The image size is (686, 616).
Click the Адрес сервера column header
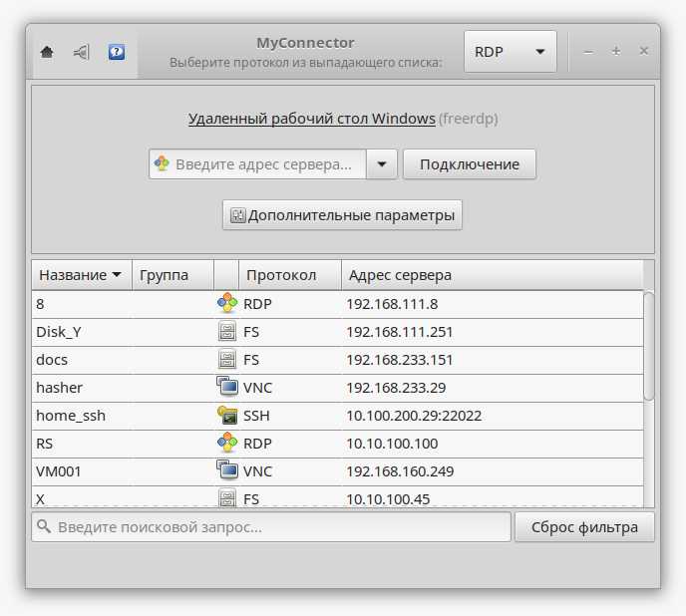493,275
